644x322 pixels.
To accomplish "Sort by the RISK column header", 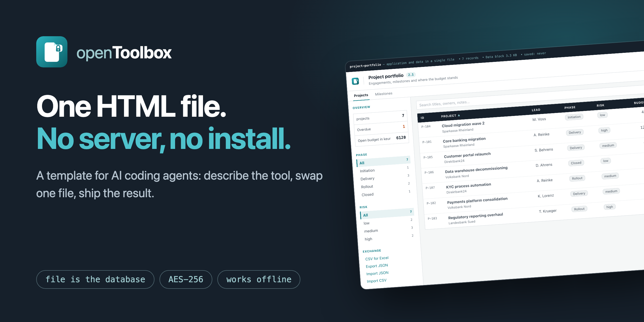I will click(600, 105).
